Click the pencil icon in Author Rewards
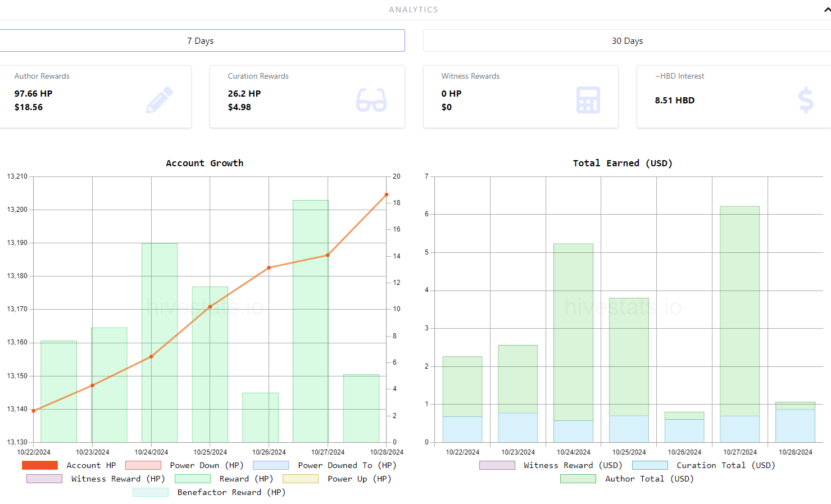This screenshot has height=504, width=831. coord(160,100)
